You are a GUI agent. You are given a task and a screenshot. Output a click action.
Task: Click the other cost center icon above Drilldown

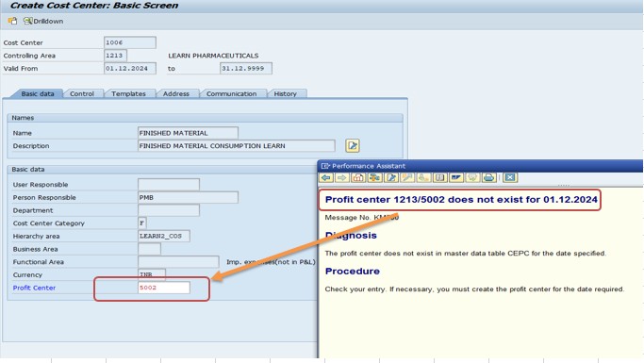[x=13, y=21]
